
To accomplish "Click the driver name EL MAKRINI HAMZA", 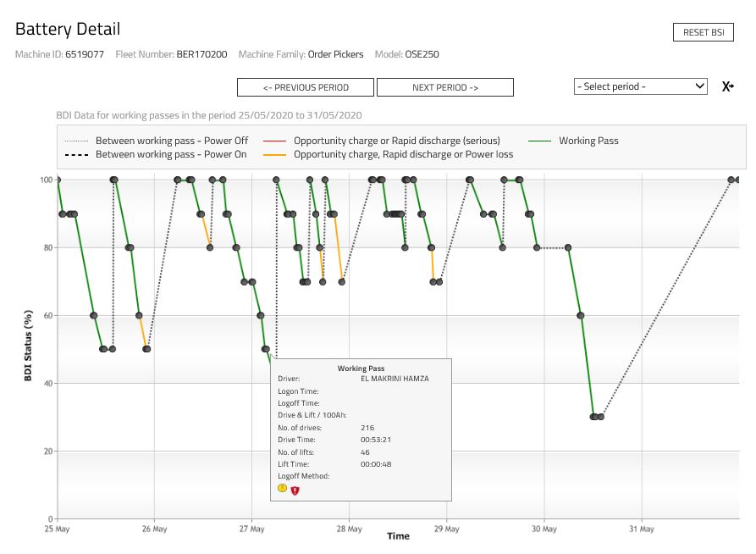I will tap(395, 379).
